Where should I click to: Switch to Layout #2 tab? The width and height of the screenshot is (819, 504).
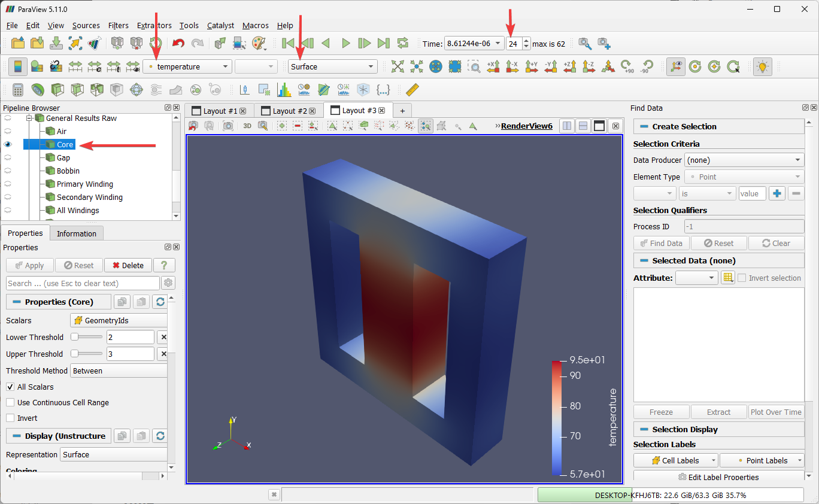(x=289, y=111)
